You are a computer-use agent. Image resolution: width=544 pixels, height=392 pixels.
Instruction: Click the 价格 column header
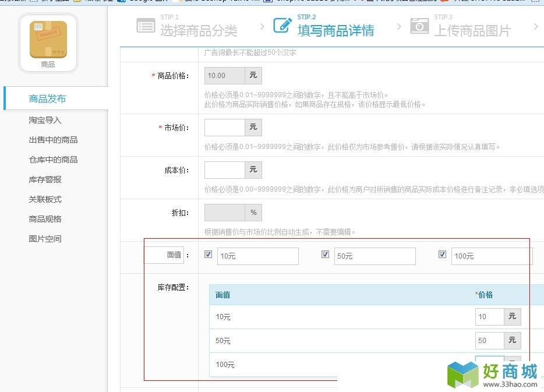484,295
